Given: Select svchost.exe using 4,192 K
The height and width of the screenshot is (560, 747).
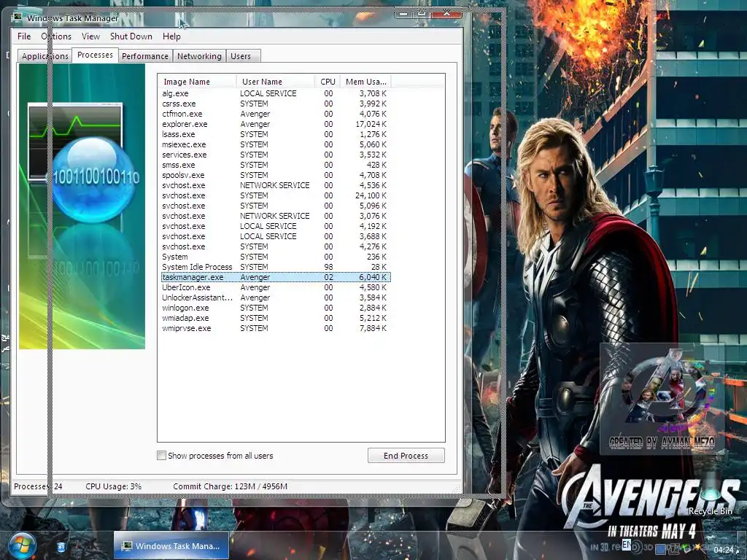Looking at the screenshot, I should [x=275, y=226].
